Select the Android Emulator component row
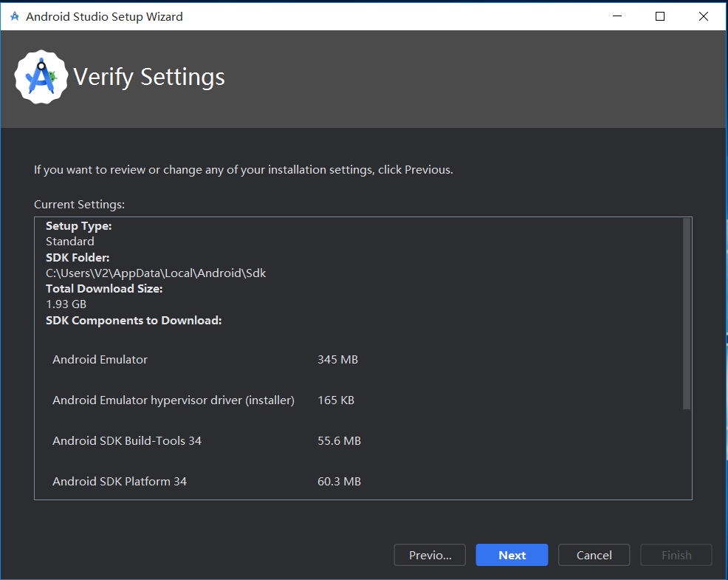Screen dimensions: 728x580 click(x=100, y=360)
